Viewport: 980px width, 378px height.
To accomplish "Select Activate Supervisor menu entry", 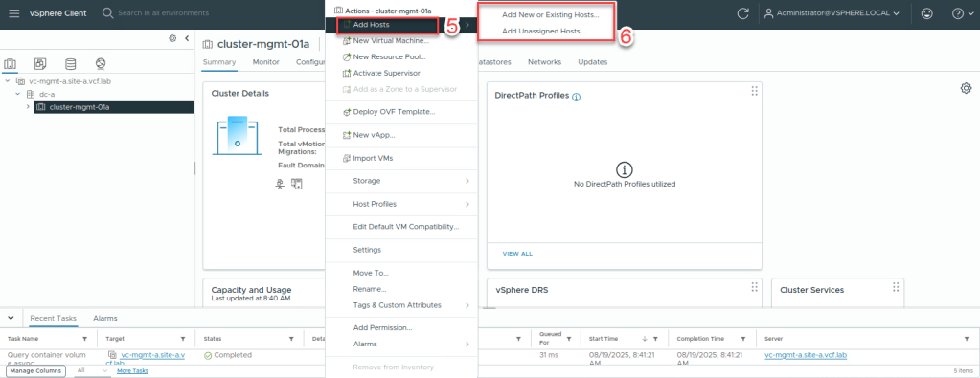I will tap(386, 73).
